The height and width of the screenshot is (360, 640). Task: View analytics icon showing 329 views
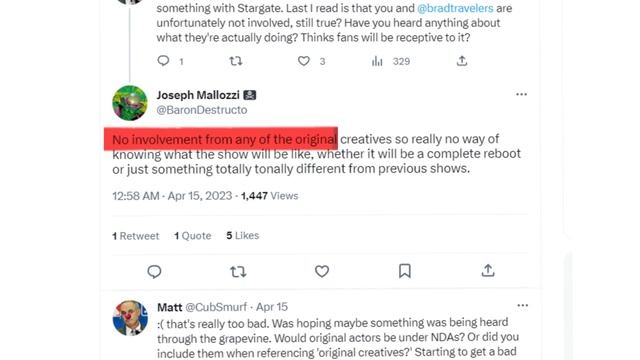[377, 61]
